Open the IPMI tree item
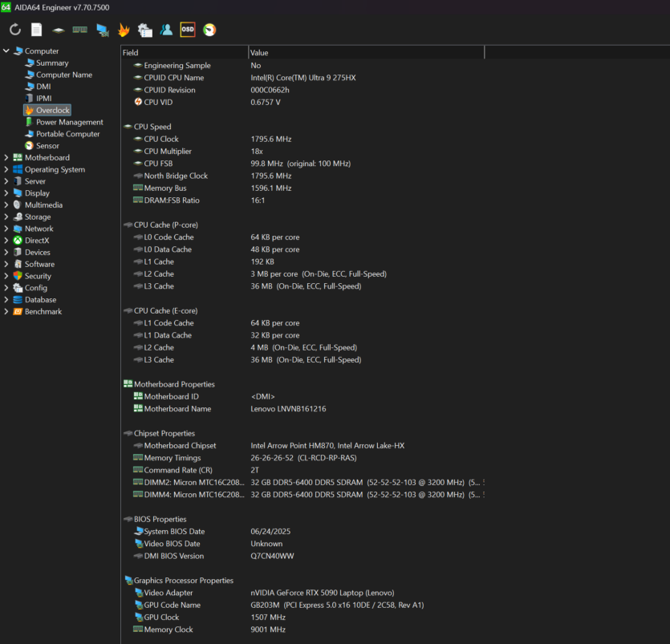Viewport: 670px width, 644px height. point(43,98)
